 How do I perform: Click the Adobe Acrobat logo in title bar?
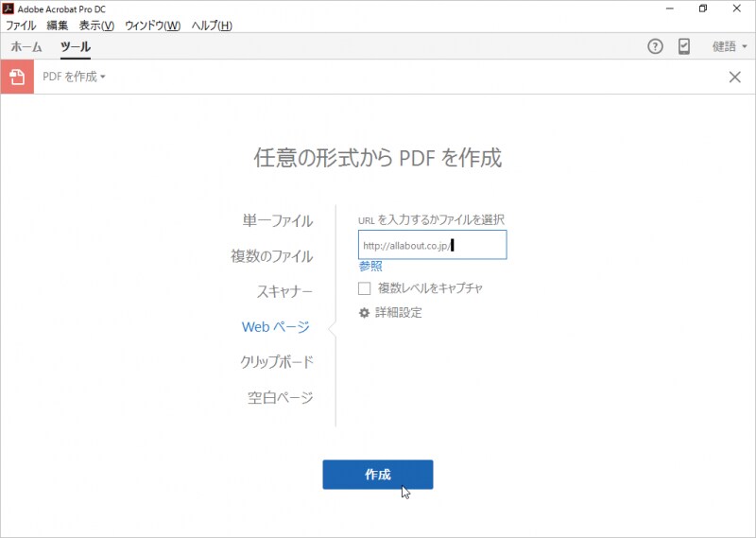pyautogui.click(x=9, y=9)
